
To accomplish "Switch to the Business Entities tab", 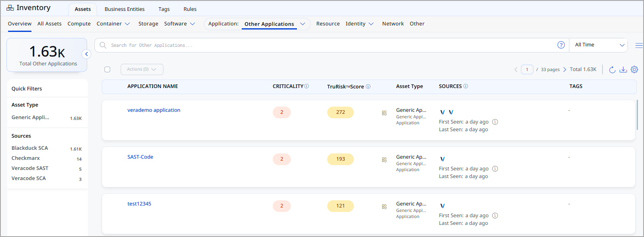I will click(x=124, y=9).
